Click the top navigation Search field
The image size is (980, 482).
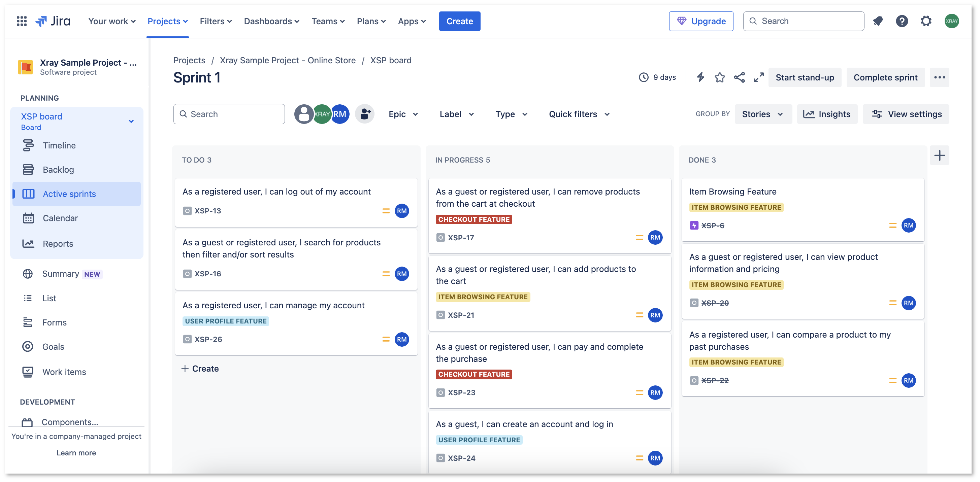tap(804, 21)
